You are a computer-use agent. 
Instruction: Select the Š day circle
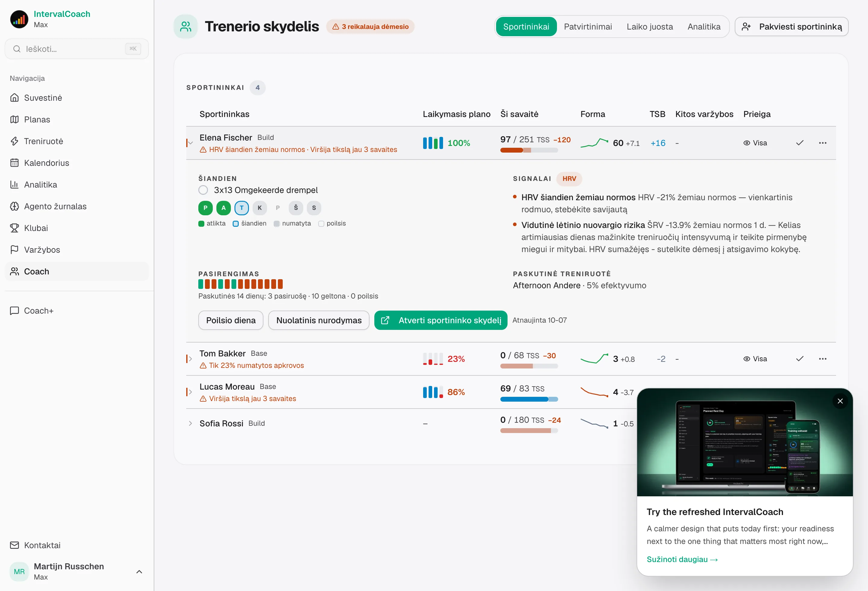(296, 208)
